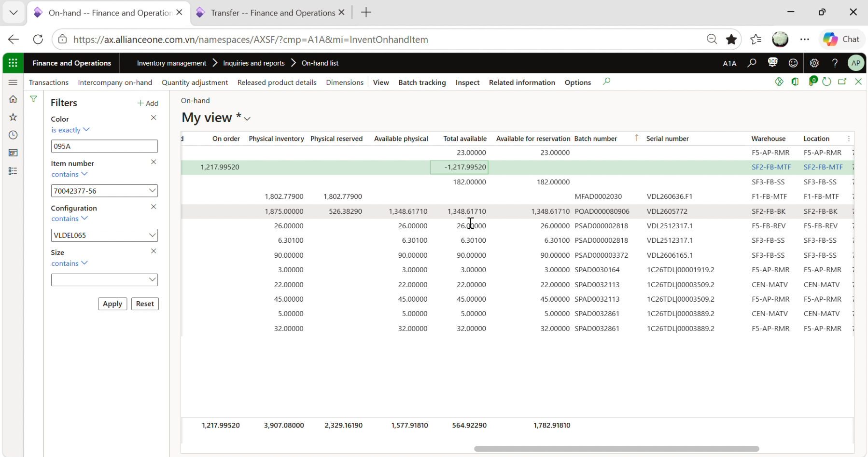The width and height of the screenshot is (868, 457).
Task: Remove the Item number filter
Action: [154, 162]
